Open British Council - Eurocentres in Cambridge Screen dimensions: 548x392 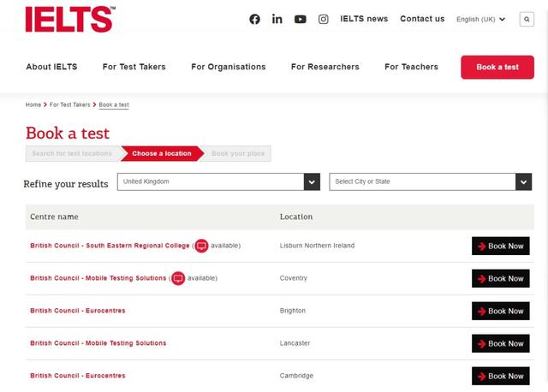(78, 376)
